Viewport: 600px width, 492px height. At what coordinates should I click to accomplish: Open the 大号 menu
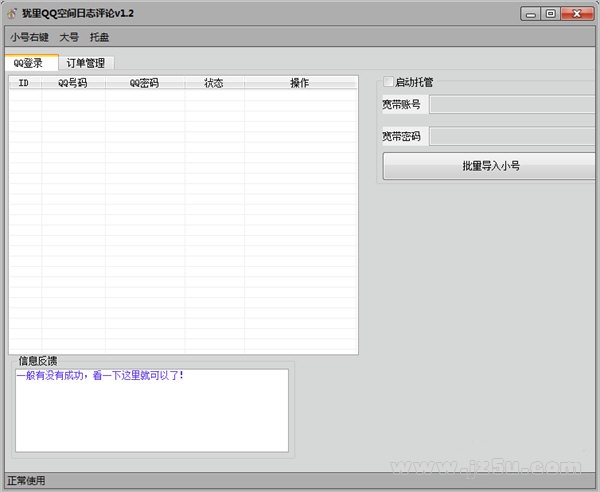tap(69, 37)
